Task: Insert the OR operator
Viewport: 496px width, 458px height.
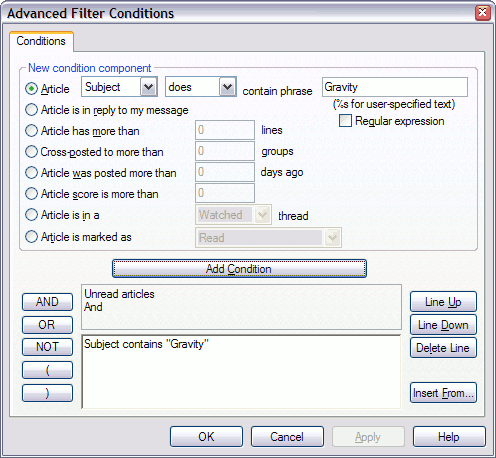Action: click(47, 325)
